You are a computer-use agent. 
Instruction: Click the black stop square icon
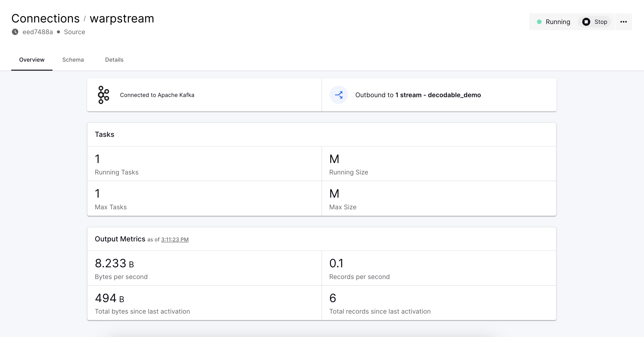tap(586, 22)
